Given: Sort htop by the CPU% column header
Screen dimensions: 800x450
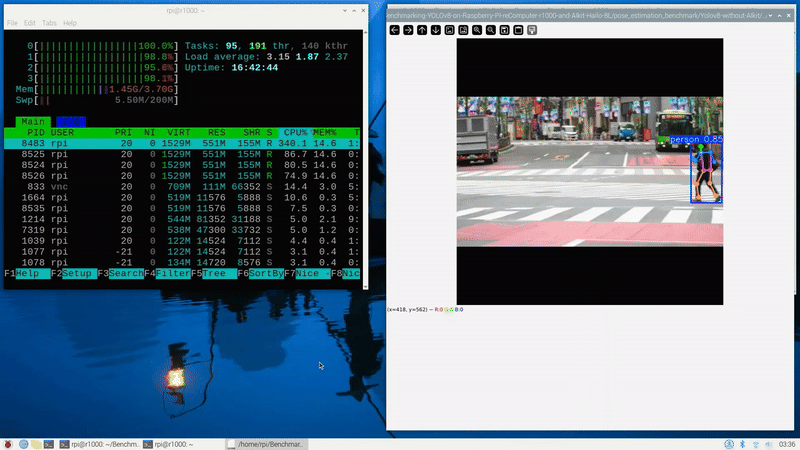Looking at the screenshot, I should [295, 133].
